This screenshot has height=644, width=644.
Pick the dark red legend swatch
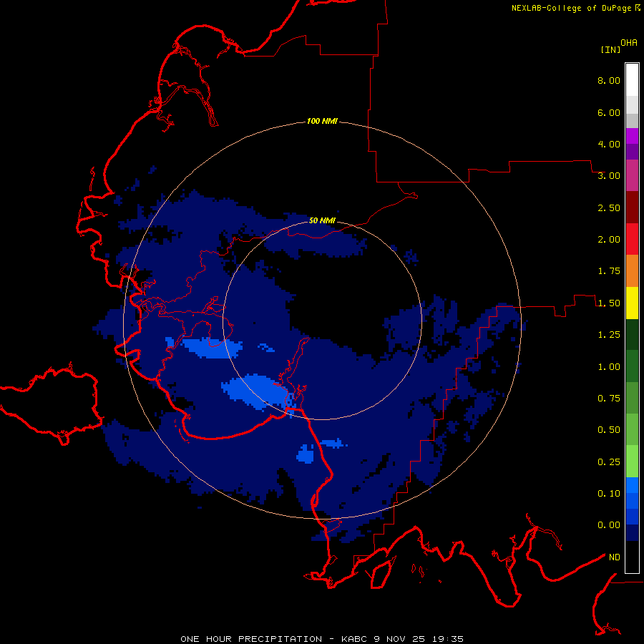click(632, 208)
